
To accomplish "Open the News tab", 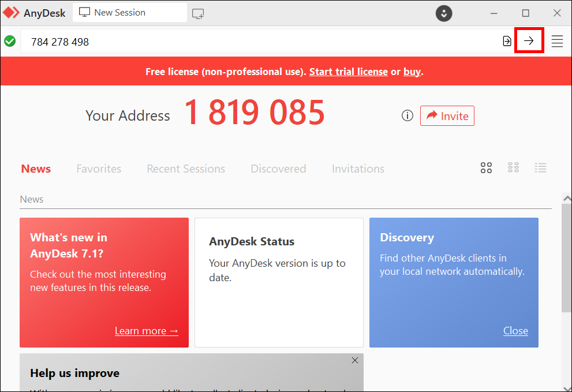I will pos(36,169).
